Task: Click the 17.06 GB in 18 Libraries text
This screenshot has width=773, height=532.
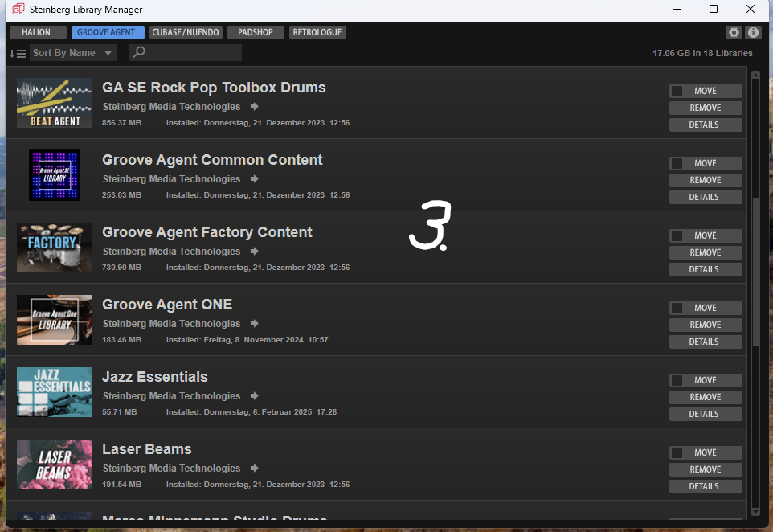Action: pyautogui.click(x=702, y=53)
